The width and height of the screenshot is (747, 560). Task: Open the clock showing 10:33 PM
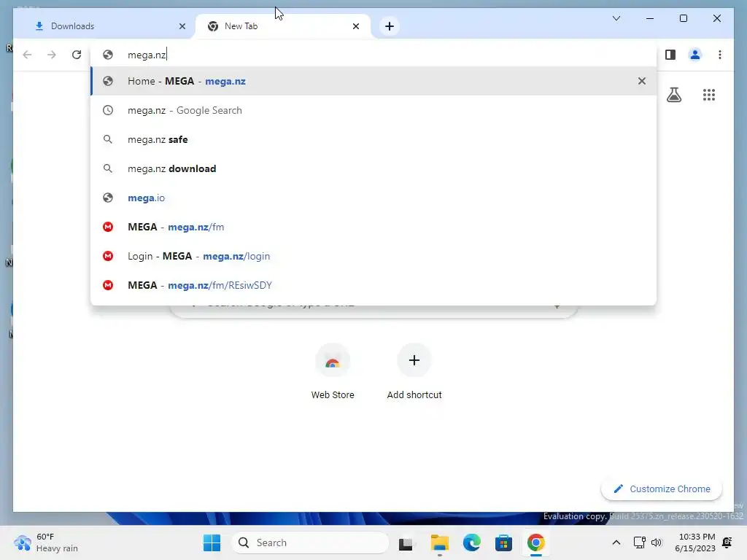pos(695,542)
